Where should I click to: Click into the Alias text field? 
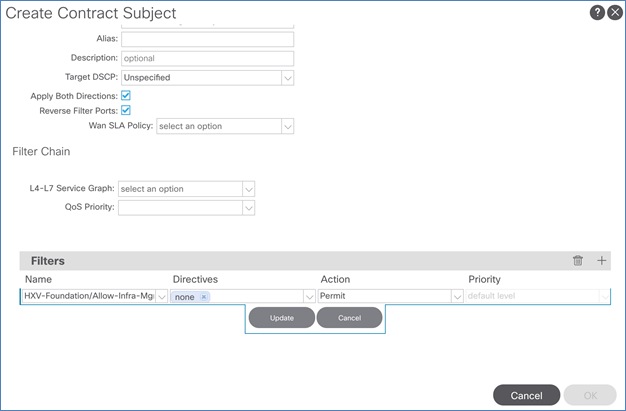pyautogui.click(x=207, y=39)
